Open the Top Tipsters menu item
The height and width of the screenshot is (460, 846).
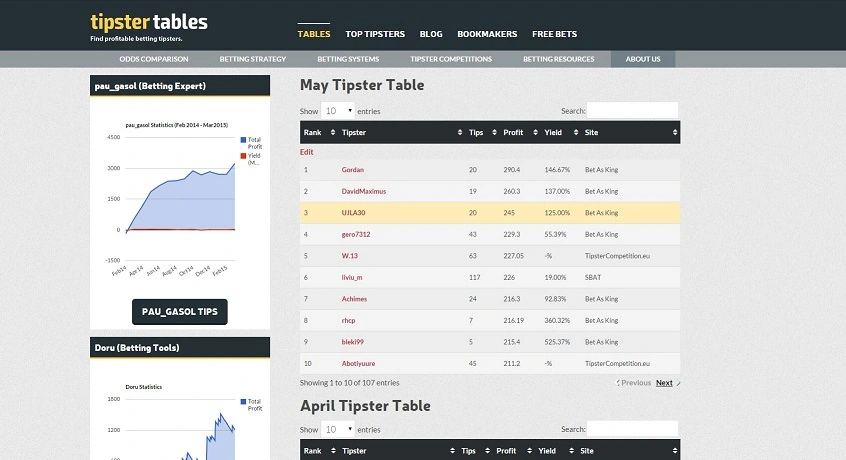[x=375, y=34]
